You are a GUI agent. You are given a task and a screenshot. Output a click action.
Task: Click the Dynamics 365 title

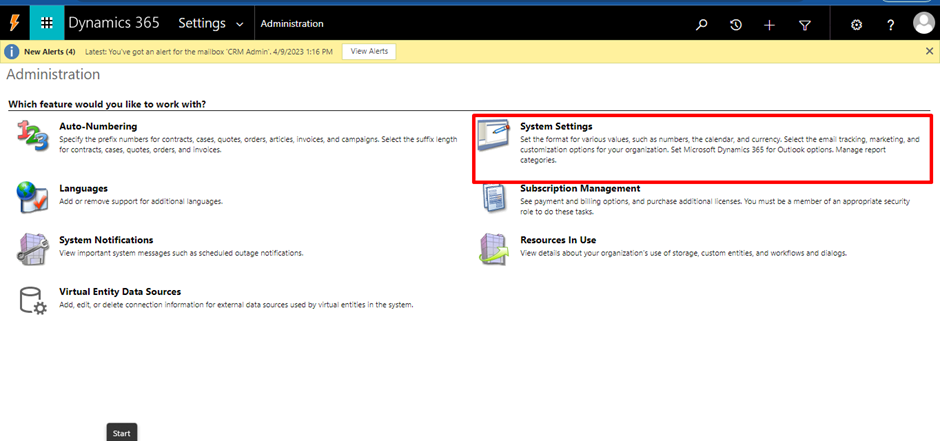point(114,23)
